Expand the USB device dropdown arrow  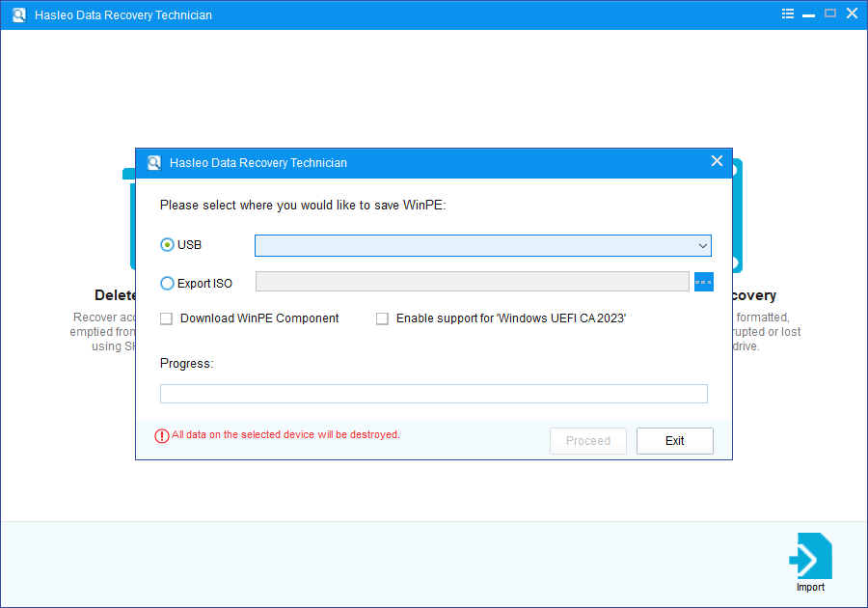click(703, 246)
